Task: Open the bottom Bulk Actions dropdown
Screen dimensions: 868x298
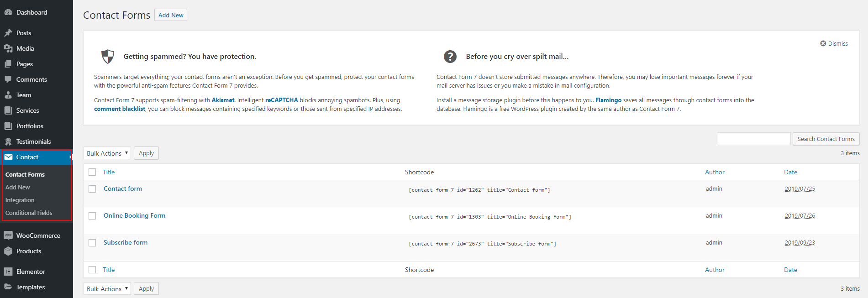Action: [107, 289]
